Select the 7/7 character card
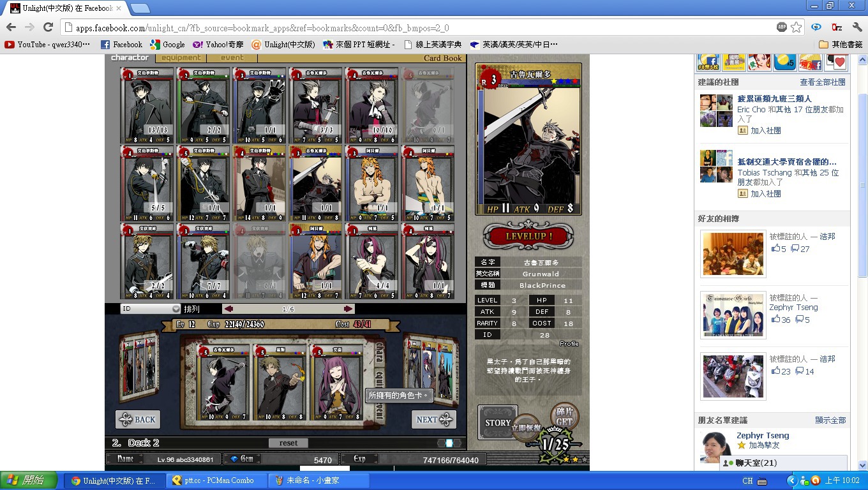The image size is (868, 490). (203, 260)
